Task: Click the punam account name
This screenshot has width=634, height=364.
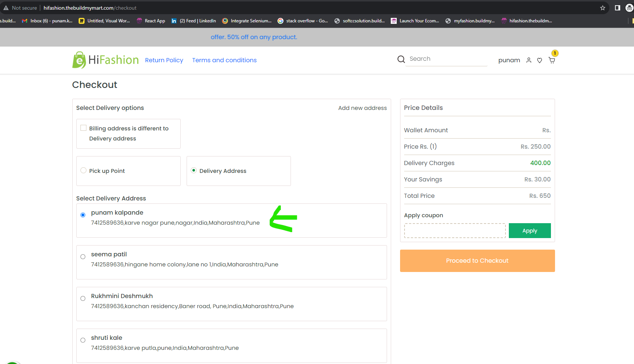Action: click(509, 60)
